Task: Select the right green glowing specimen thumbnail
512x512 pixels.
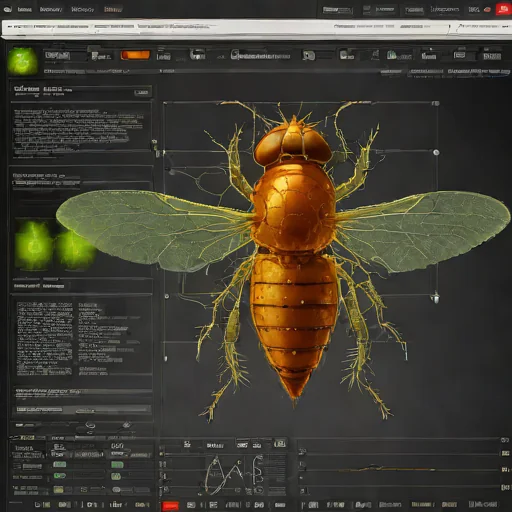Action: (x=75, y=249)
